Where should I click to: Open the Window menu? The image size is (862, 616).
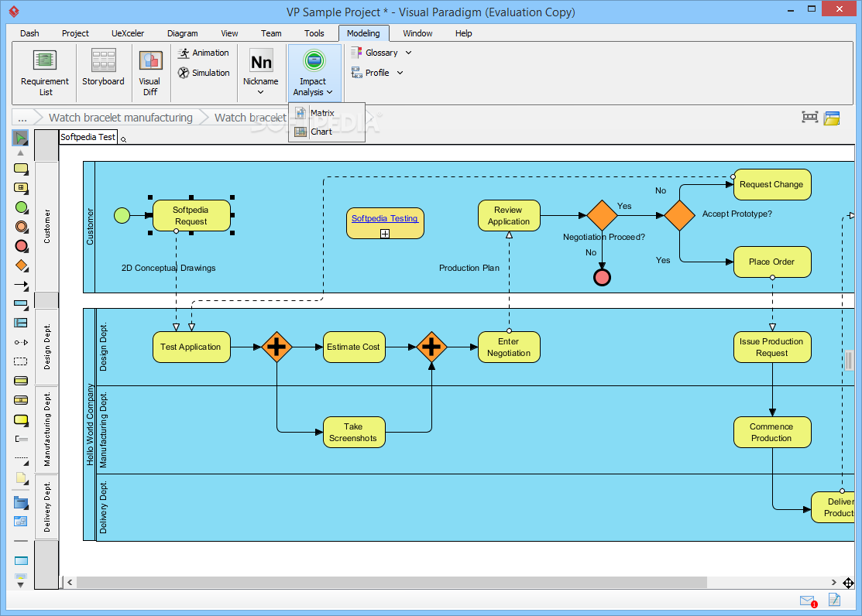417,33
